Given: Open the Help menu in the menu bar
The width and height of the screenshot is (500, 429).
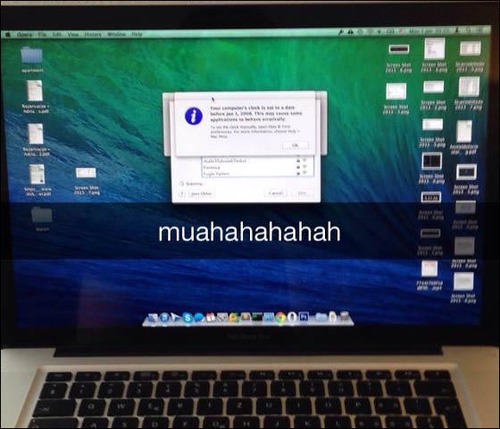Looking at the screenshot, I should click(x=137, y=34).
